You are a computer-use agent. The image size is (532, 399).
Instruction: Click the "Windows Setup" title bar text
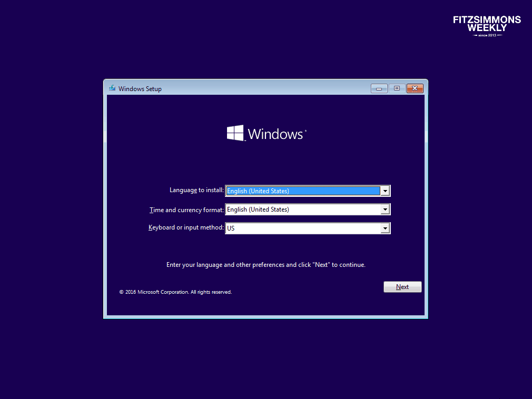click(140, 89)
